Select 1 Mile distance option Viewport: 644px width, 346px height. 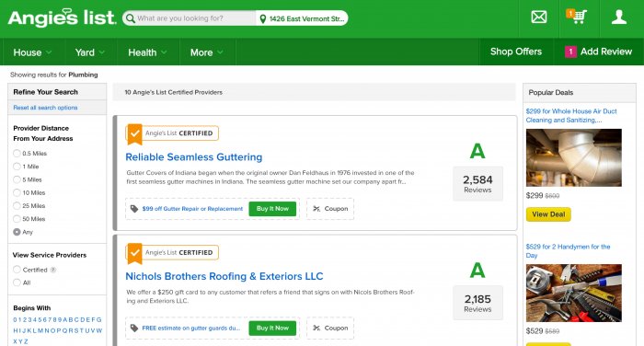(x=17, y=167)
